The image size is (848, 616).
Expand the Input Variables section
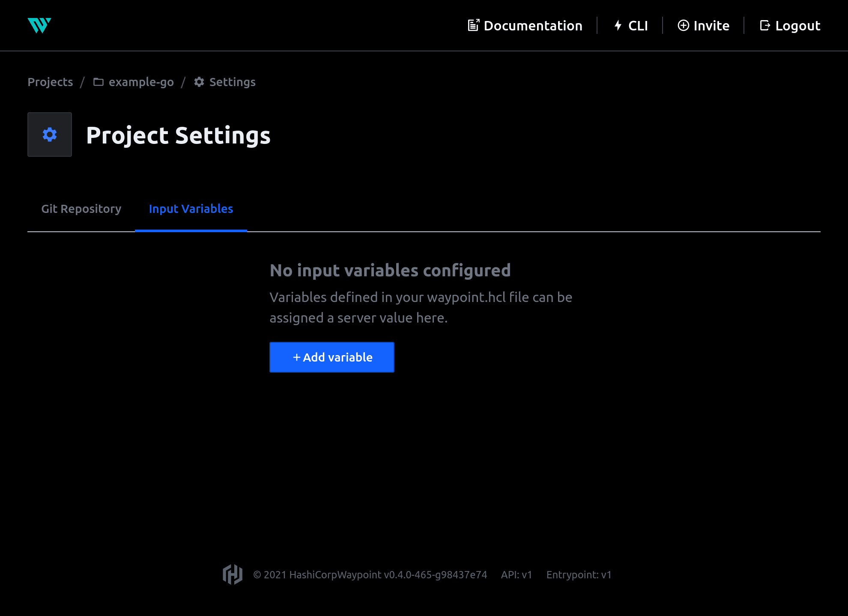tap(191, 208)
